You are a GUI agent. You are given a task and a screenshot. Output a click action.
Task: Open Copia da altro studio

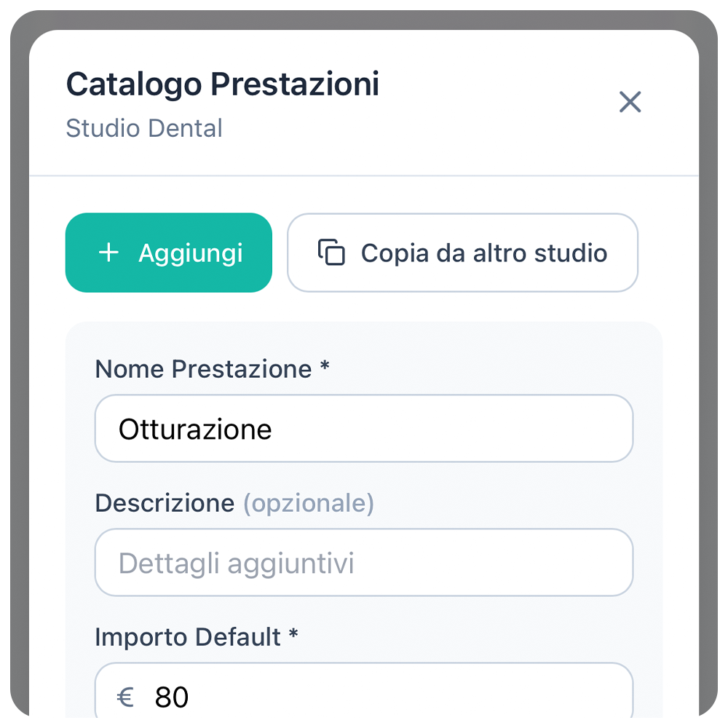[x=462, y=253]
